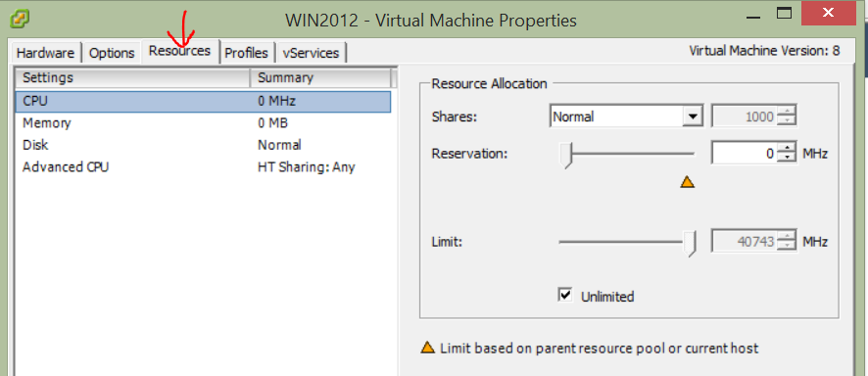
Task: Open the vServices tab
Action: click(311, 53)
